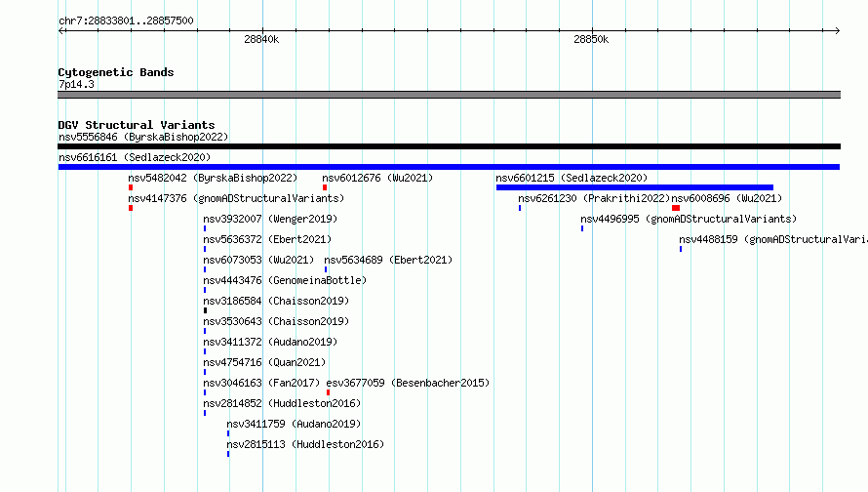868x492 pixels.
Task: Click left arrow end of the ruler
Action: click(x=60, y=30)
